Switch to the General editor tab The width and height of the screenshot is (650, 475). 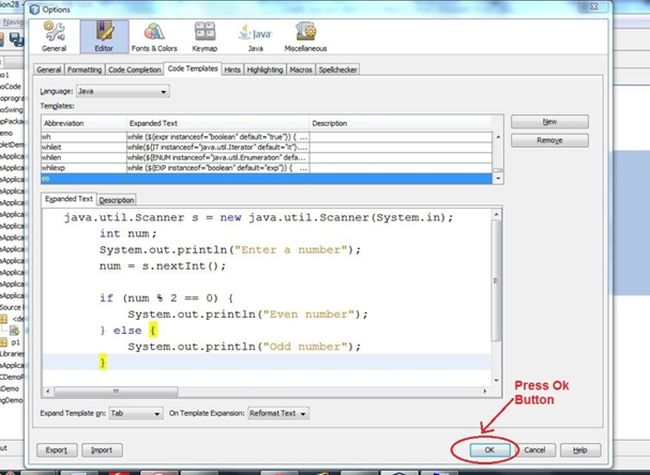(49, 70)
